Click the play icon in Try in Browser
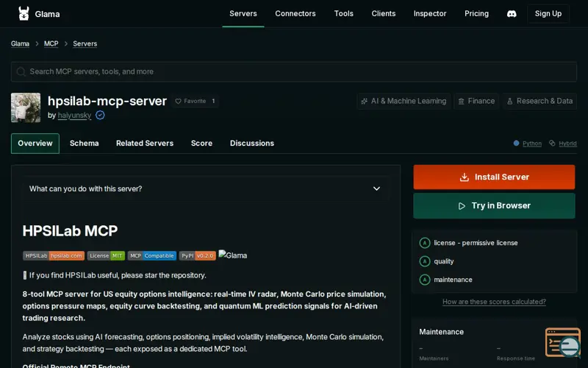Viewport: 588px width, 368px height. click(x=462, y=206)
